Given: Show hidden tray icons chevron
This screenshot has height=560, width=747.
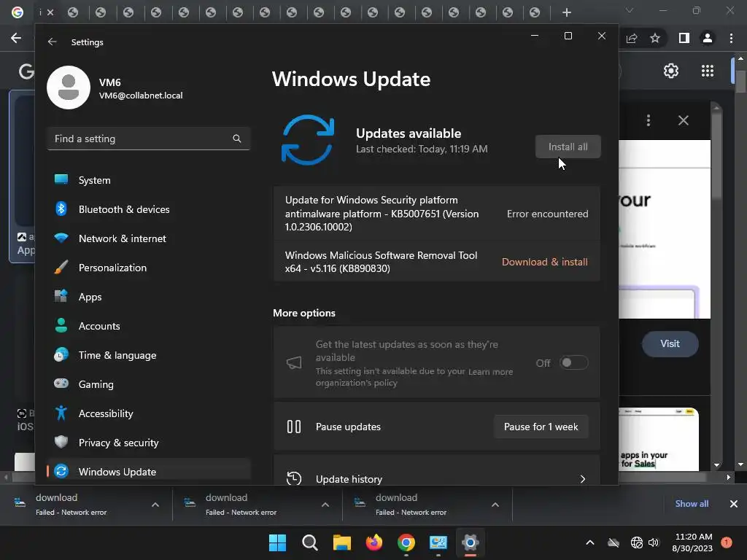Looking at the screenshot, I should (589, 542).
